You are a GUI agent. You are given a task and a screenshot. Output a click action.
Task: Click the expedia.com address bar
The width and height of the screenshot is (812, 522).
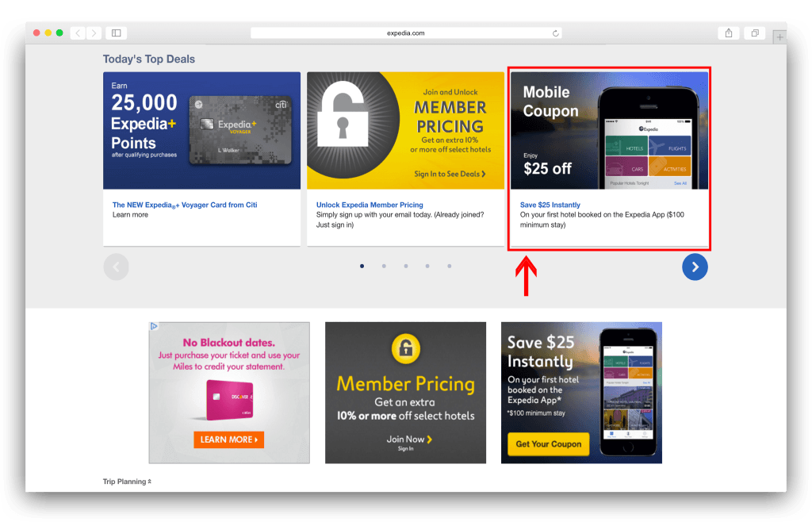click(x=406, y=33)
